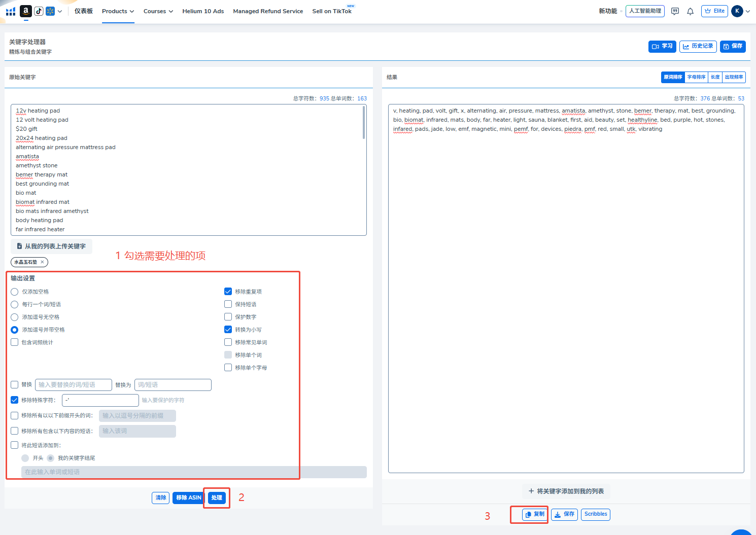This screenshot has height=535, width=756.
Task: Remove the 水晶玉石垫 list tag
Action: pos(43,262)
